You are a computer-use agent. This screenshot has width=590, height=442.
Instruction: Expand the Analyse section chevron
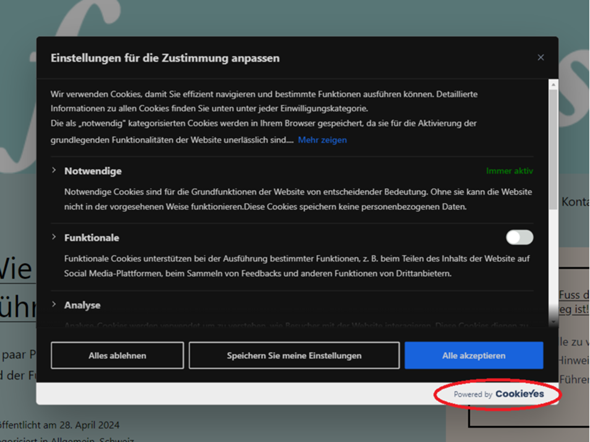54,304
